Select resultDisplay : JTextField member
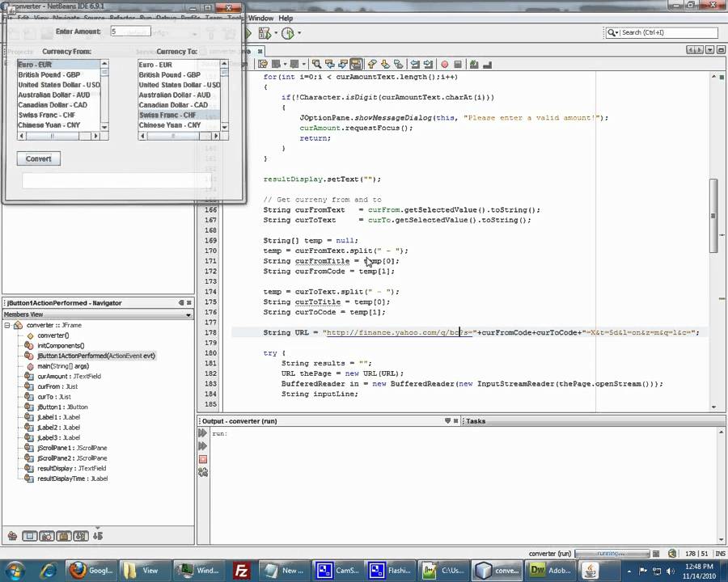Screen dimensions: 728x582 71,468
